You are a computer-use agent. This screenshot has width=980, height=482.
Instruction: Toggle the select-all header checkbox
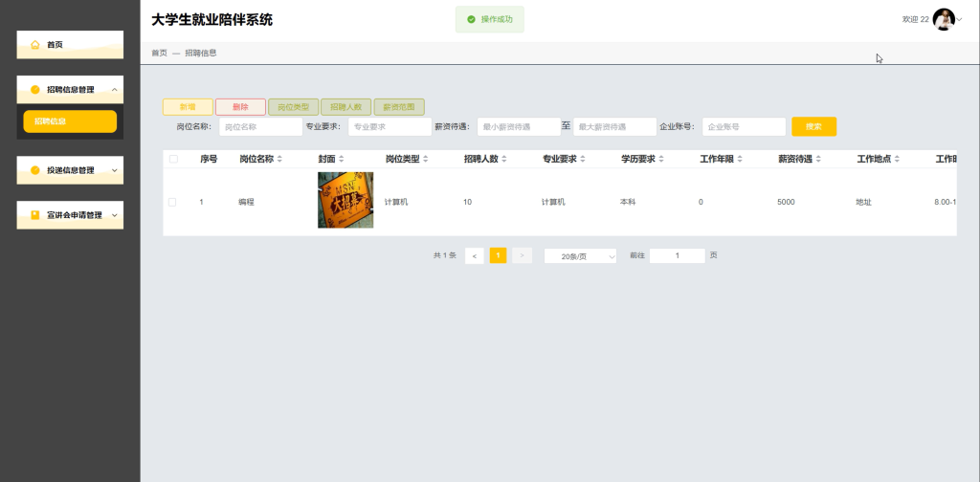click(x=173, y=159)
